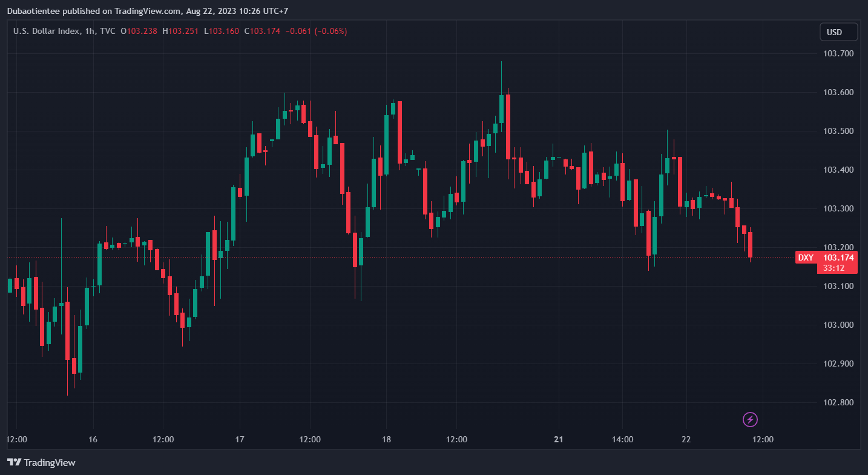Click the 33:12 candle countdown timer
The height and width of the screenshot is (475, 868).
click(x=838, y=268)
